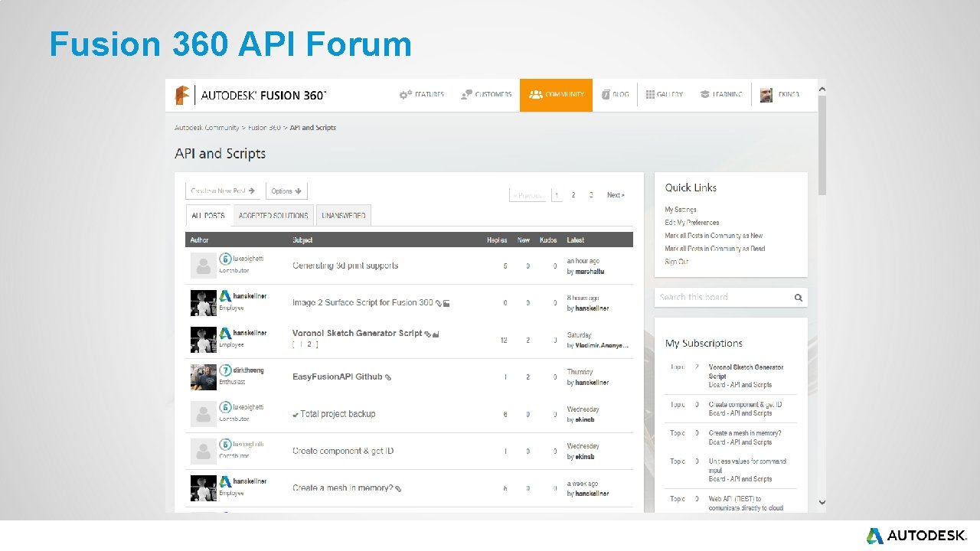The height and width of the screenshot is (551, 980).
Task: Click link icon after Create a mesh in memory?
Action: click(x=398, y=488)
